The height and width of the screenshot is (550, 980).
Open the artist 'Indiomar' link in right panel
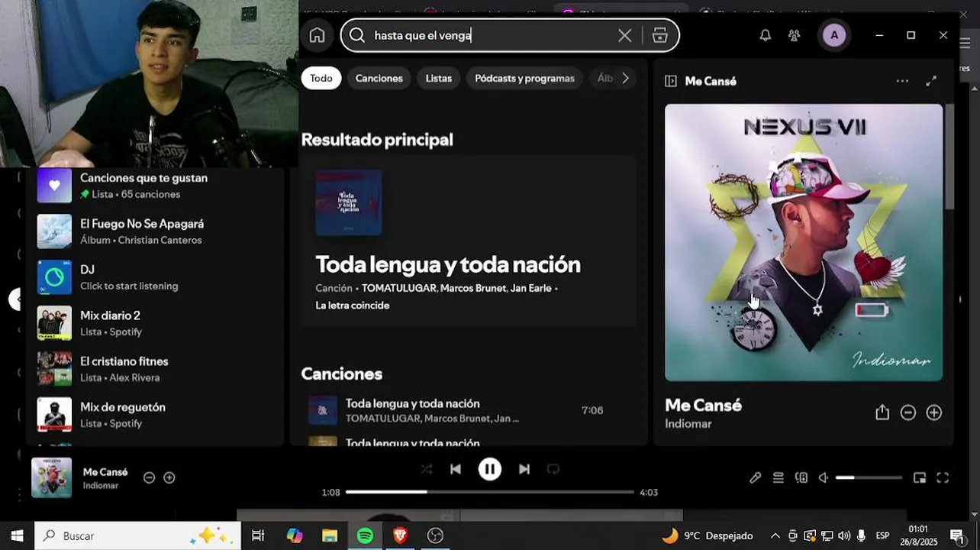click(x=688, y=423)
